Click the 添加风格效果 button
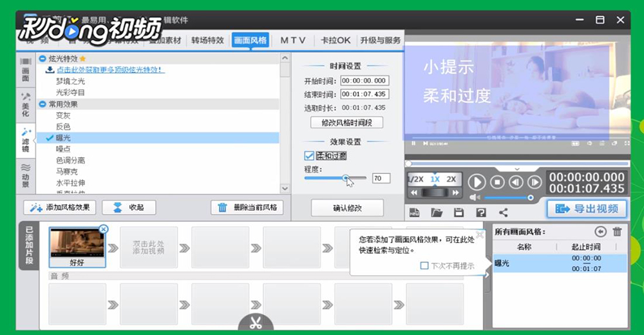 59,207
